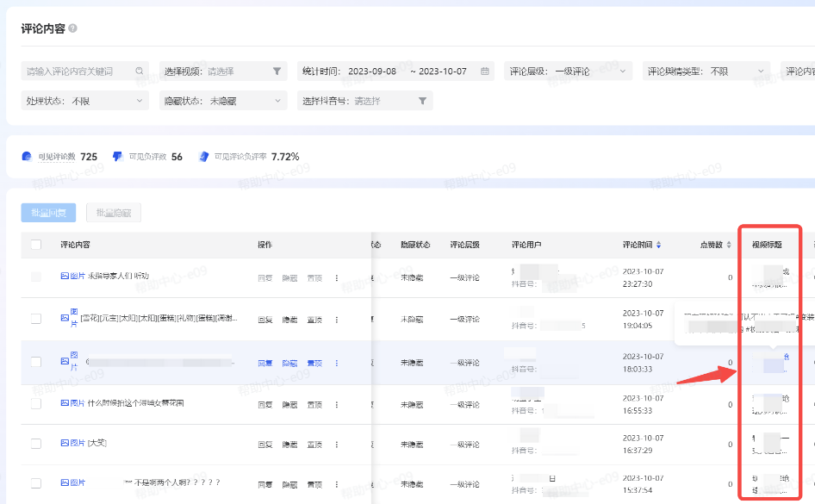Click the 隐藏状态 column header
Image resolution: width=815 pixels, height=504 pixels.
[x=414, y=245]
